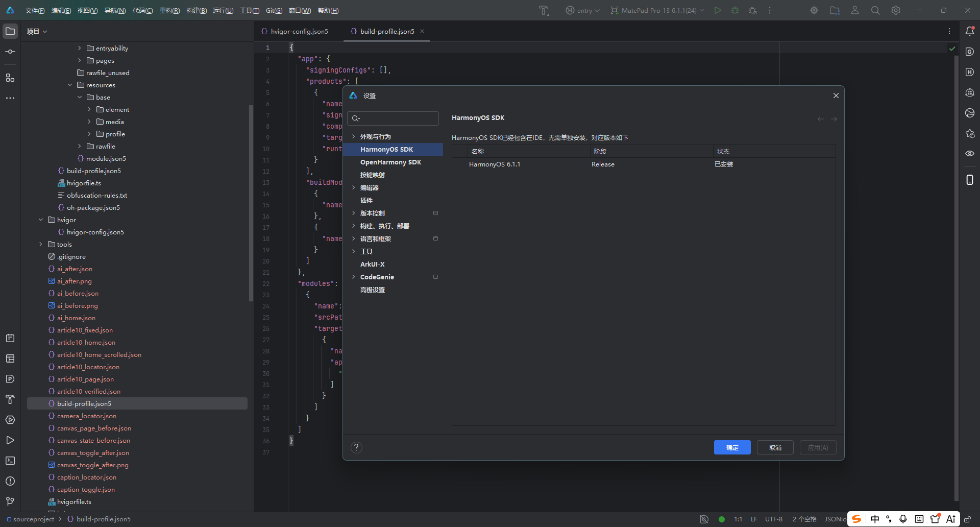Image resolution: width=980 pixels, height=527 pixels.
Task: Open the Commit tool window icon
Action: click(x=10, y=52)
